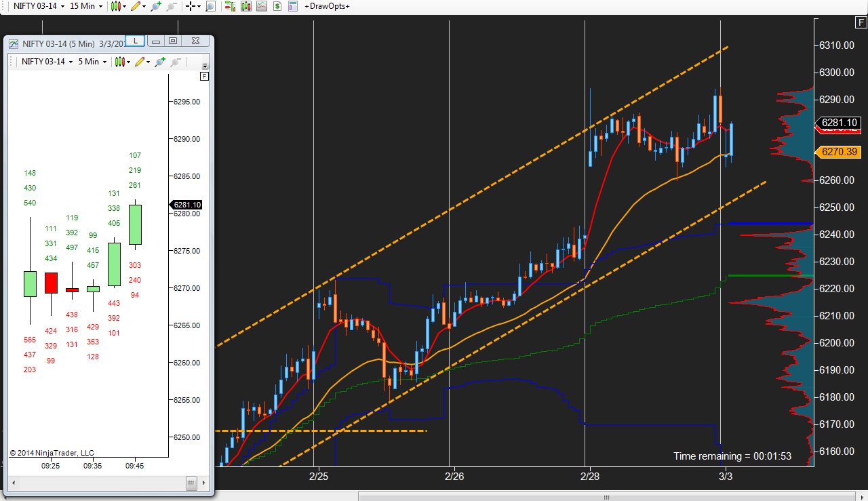
Task: Open the line-graph strategies icon in main toolbar
Action: (262, 6)
